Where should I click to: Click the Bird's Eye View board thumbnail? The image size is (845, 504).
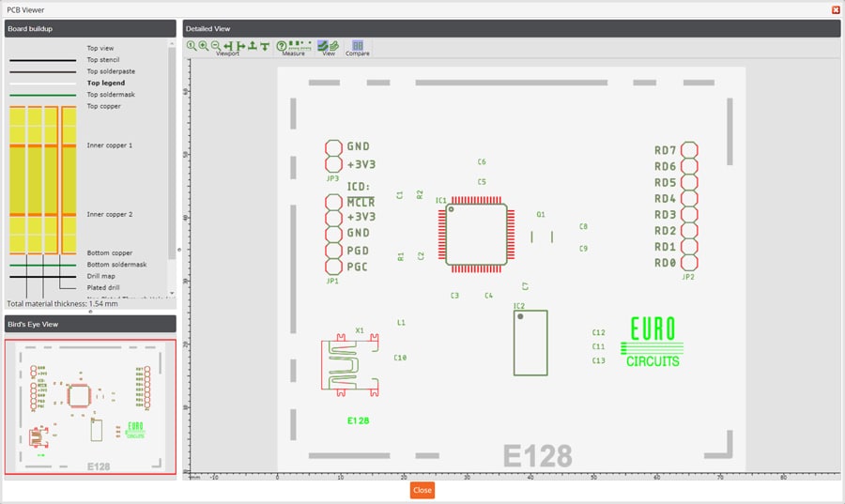click(x=90, y=407)
